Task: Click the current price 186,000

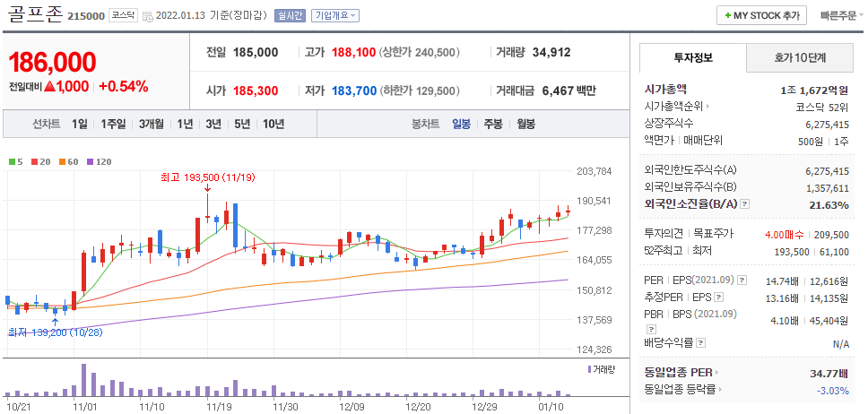Action: pyautogui.click(x=53, y=63)
